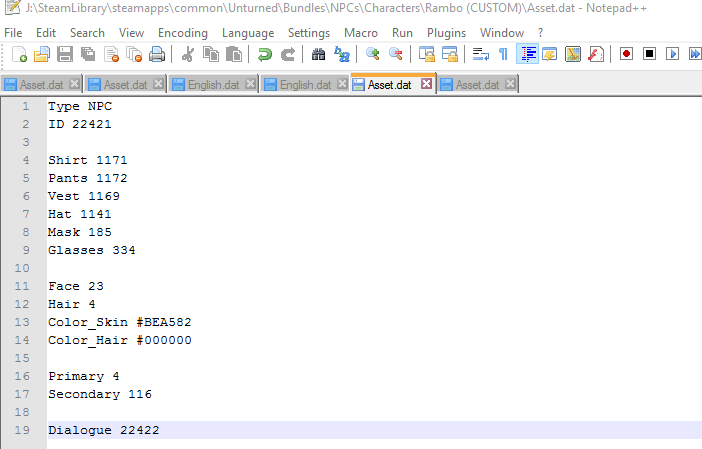The width and height of the screenshot is (702, 449).
Task: Select line number 19 in margin
Action: (x=22, y=430)
